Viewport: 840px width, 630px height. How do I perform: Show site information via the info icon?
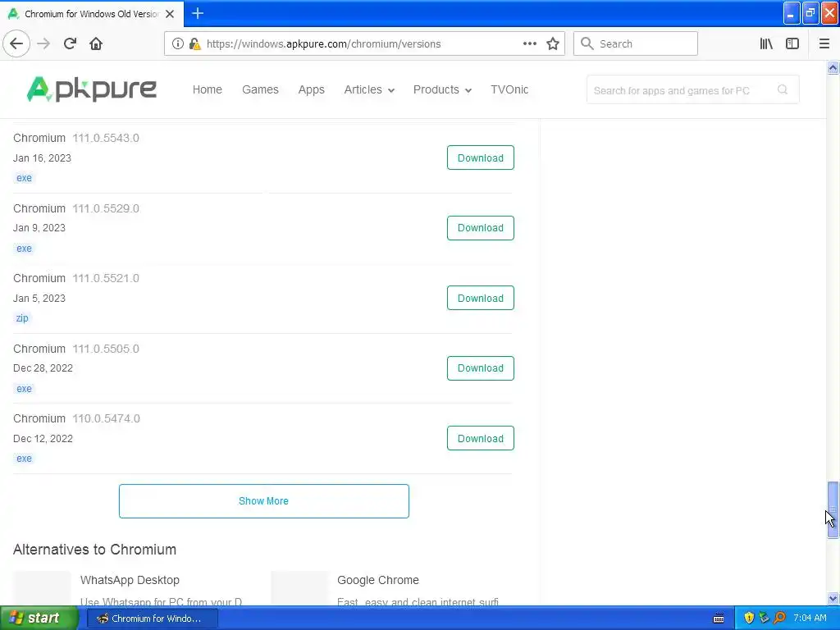point(178,43)
